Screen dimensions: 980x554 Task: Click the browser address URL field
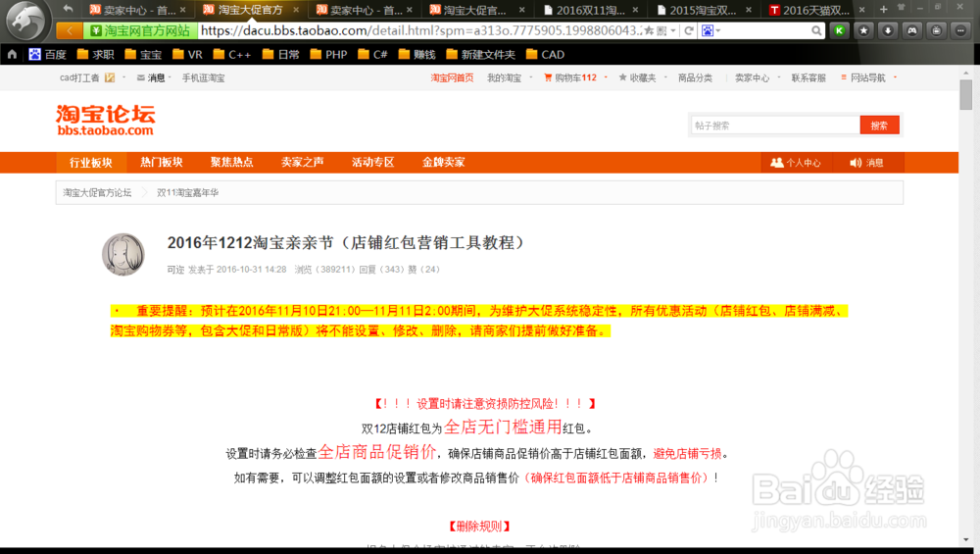tap(420, 30)
